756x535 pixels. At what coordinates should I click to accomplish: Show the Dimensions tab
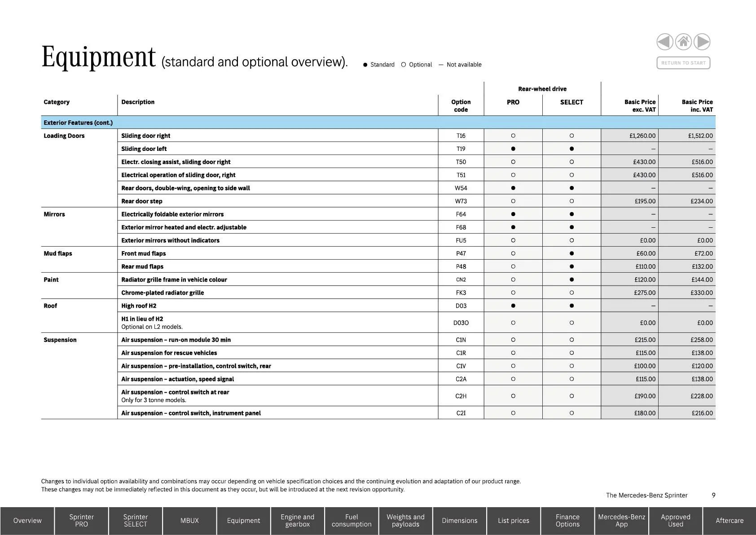point(460,521)
